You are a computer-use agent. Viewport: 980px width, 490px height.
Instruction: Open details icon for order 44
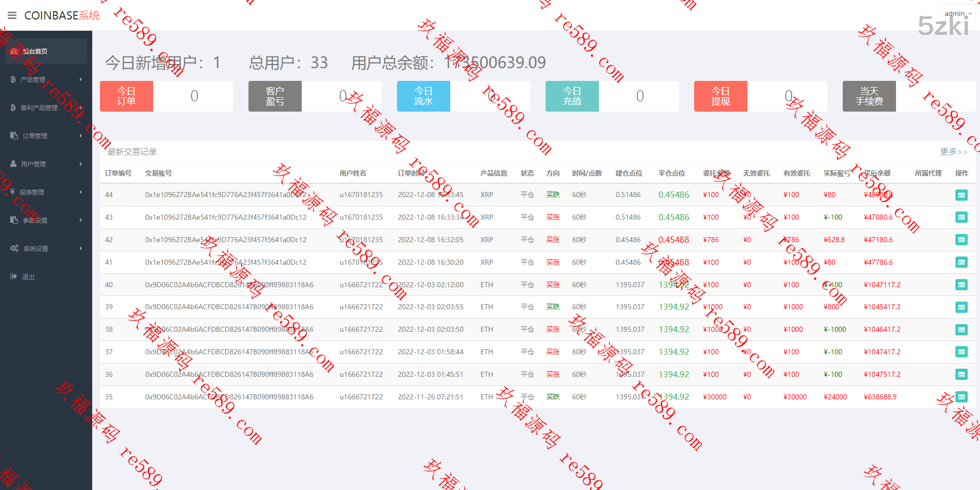pos(961,195)
